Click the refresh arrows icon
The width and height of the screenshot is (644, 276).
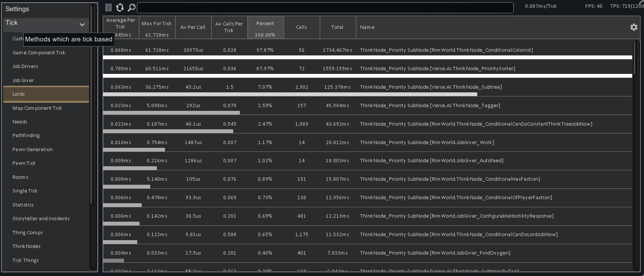pyautogui.click(x=120, y=8)
